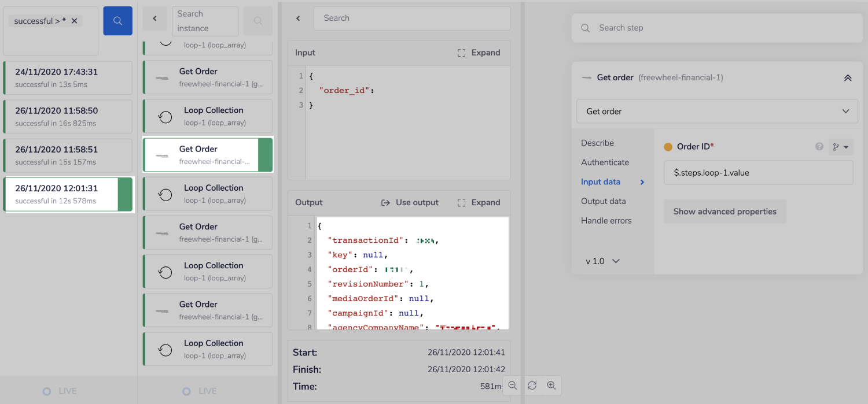The width and height of the screenshot is (868, 404).
Task: Click the Use output button
Action: point(410,202)
